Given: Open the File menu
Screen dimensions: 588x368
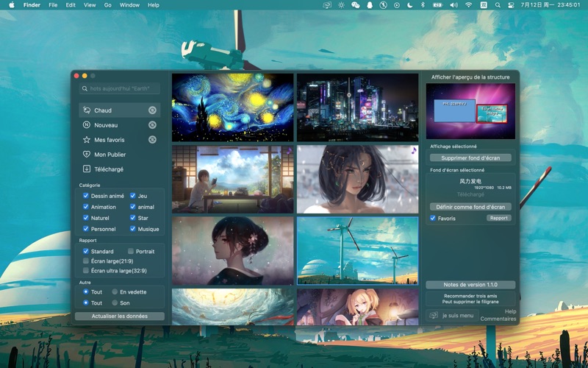Looking at the screenshot, I should [53, 5].
